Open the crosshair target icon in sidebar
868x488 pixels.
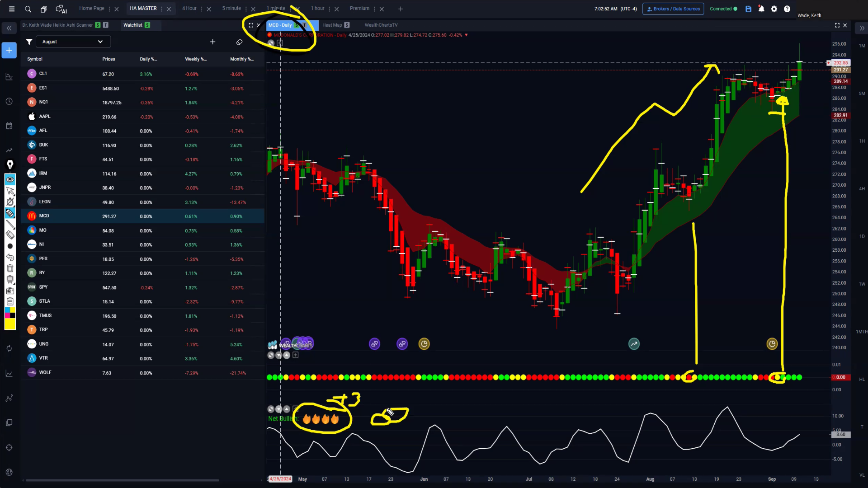pyautogui.click(x=9, y=447)
